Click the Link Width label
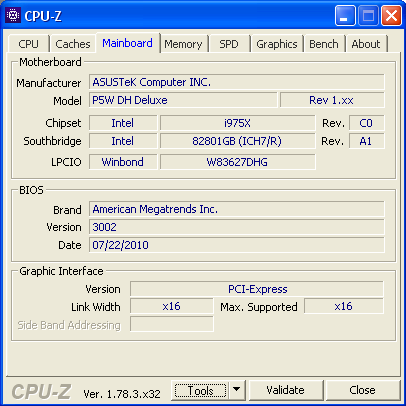Viewport: 406px width, 406px height. [96, 307]
